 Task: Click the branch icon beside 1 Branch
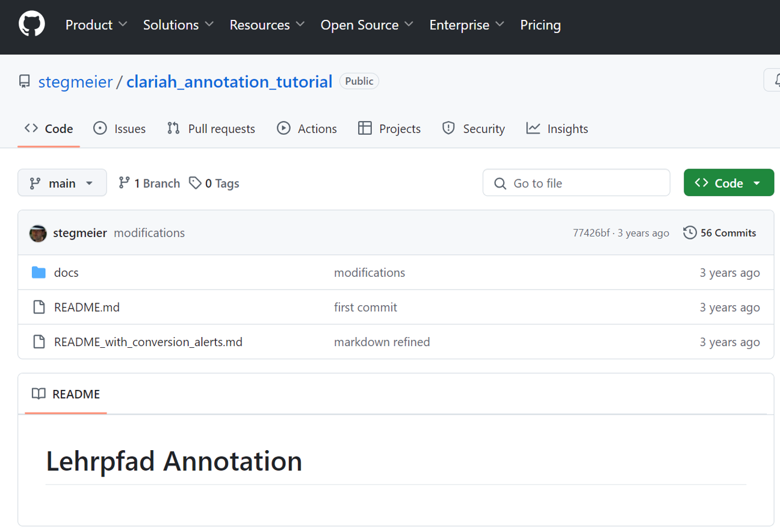[124, 183]
